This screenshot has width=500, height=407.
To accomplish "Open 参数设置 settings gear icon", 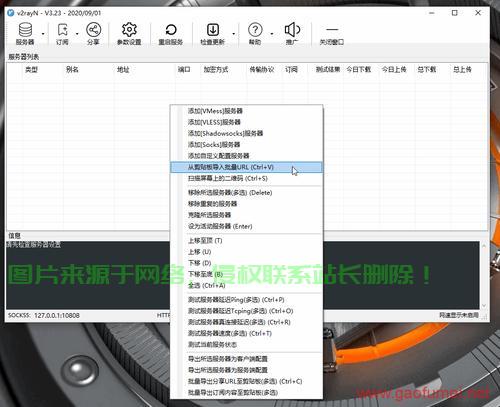I will tap(129, 33).
